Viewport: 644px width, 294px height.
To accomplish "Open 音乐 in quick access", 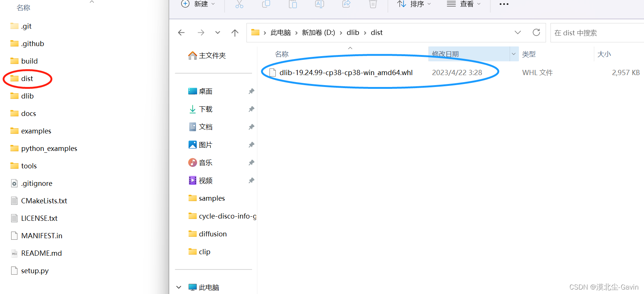I will [x=200, y=163].
